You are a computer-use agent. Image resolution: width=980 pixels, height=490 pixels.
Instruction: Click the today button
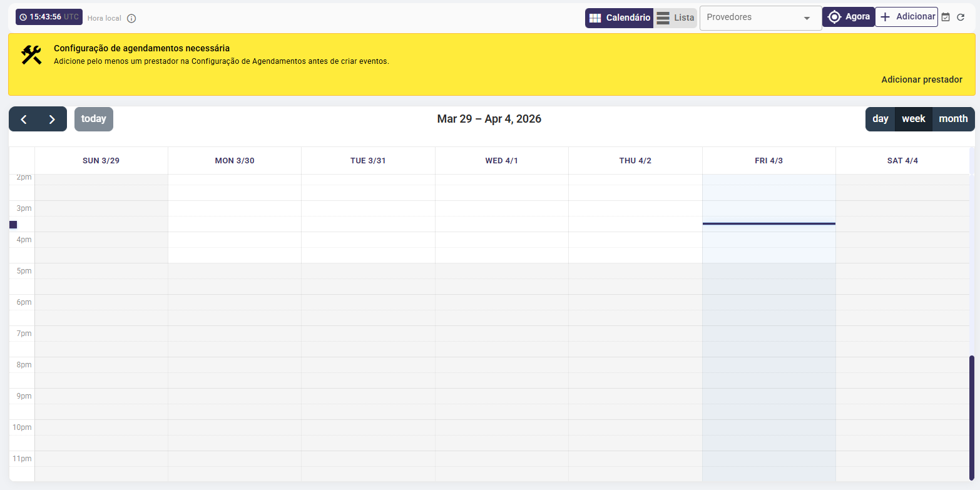pos(94,119)
